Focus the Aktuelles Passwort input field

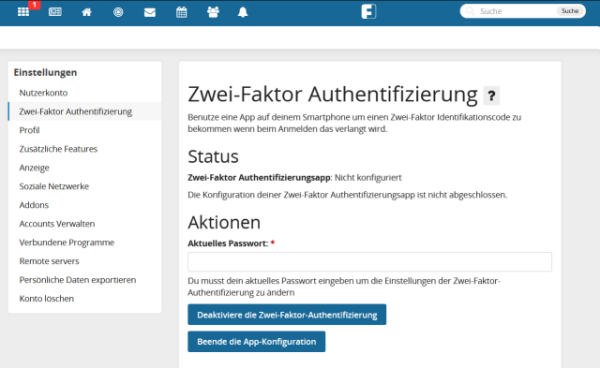click(x=370, y=262)
